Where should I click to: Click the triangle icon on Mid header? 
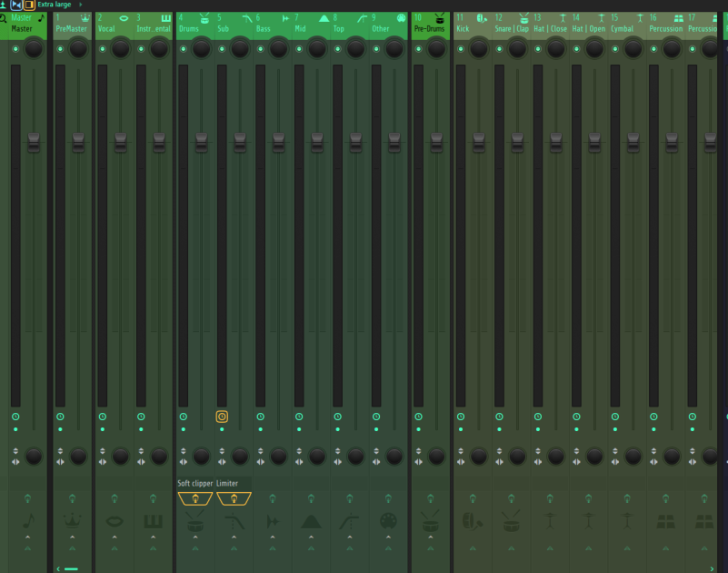pyautogui.click(x=324, y=18)
